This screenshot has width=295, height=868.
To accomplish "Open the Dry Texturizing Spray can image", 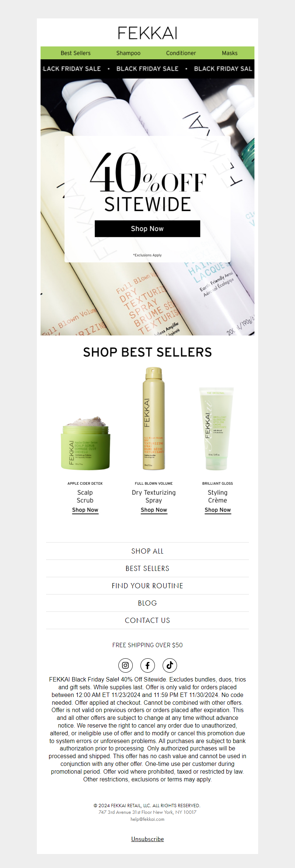I will click(x=154, y=418).
